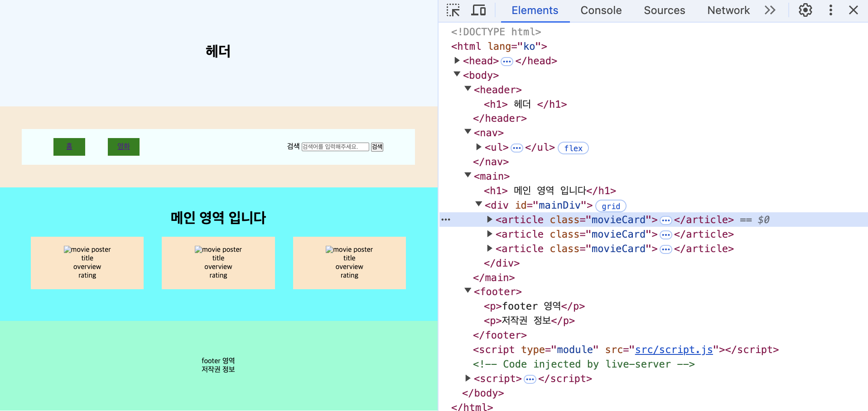Click the 홈 navigation link
This screenshot has height=411, width=868.
(x=69, y=147)
